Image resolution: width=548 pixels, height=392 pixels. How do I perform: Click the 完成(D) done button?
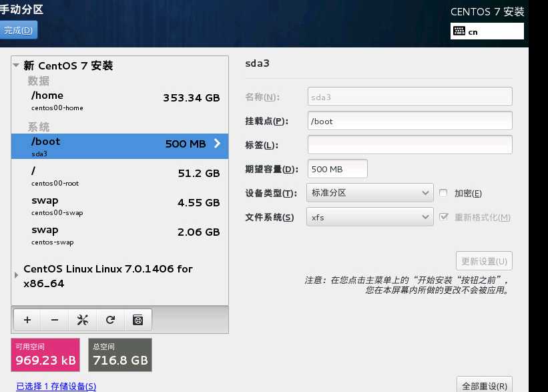[18, 31]
